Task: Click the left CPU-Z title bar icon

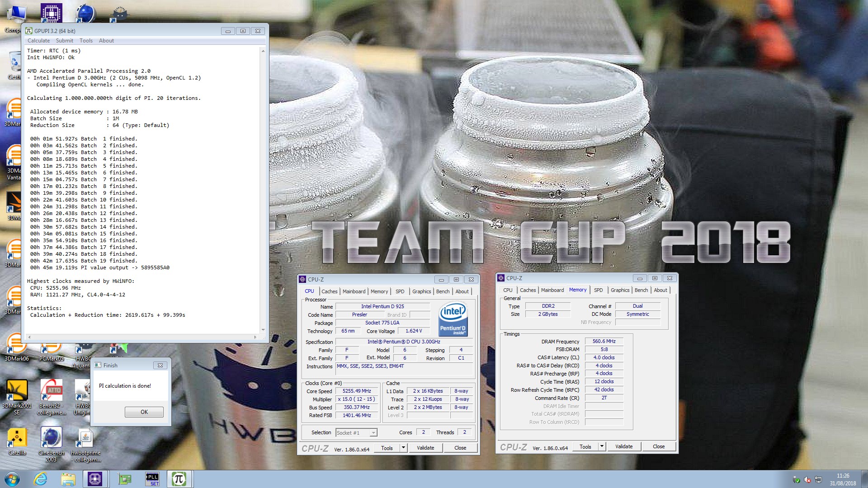Action: pos(302,279)
